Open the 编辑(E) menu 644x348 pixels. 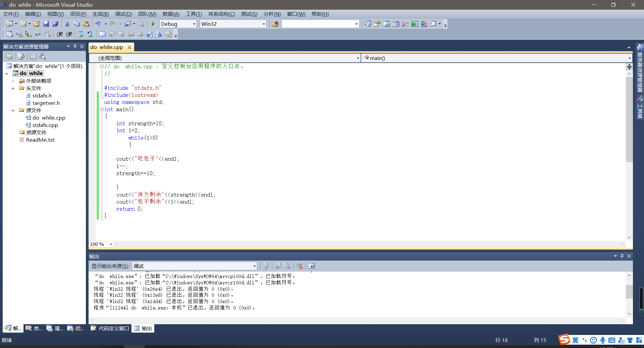tap(33, 14)
